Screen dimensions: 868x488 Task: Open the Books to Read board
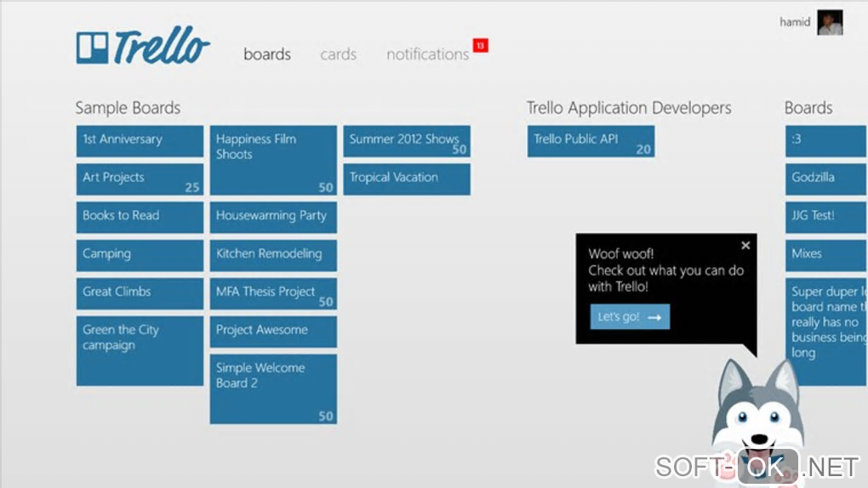point(140,218)
